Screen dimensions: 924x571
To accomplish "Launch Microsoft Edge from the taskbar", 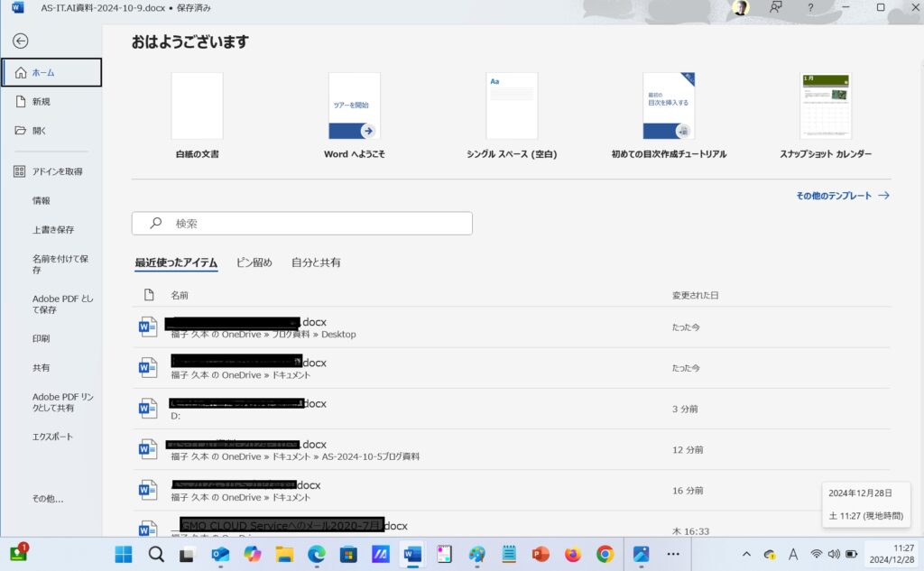I will [x=317, y=555].
